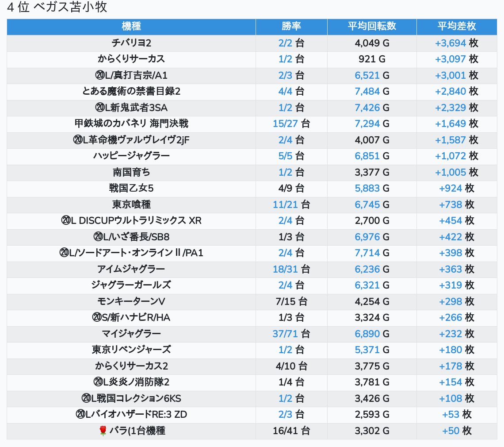Click the 4/9 台 win rate cell
504x447 pixels.
point(291,188)
